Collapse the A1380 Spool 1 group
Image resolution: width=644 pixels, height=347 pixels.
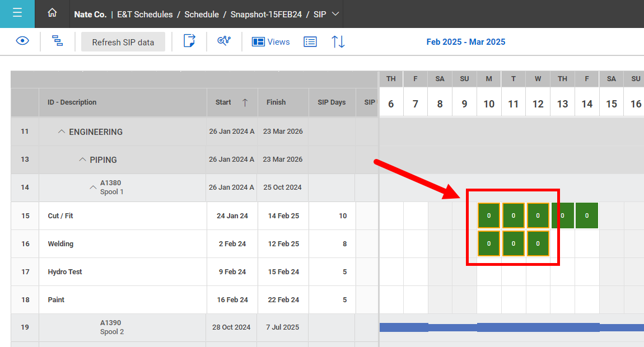click(93, 187)
